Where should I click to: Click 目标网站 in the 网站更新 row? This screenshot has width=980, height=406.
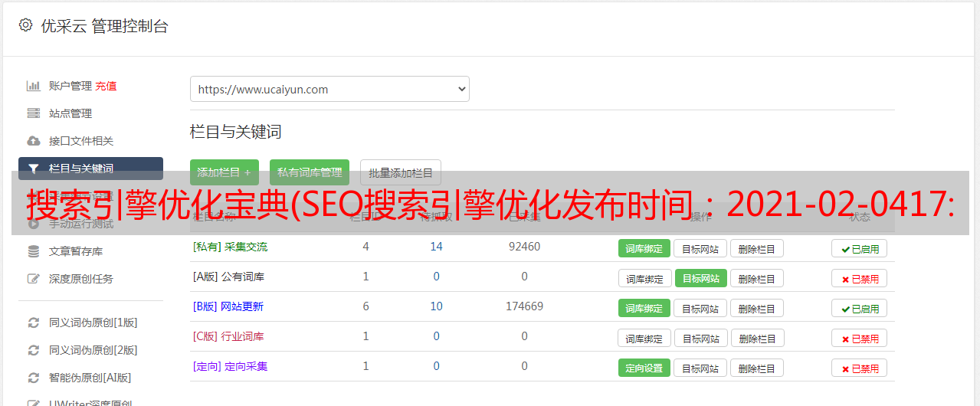click(700, 308)
